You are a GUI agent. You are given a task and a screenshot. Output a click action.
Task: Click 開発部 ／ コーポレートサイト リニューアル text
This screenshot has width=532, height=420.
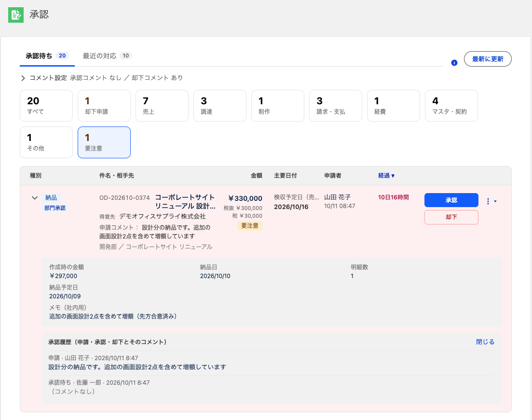(x=156, y=247)
